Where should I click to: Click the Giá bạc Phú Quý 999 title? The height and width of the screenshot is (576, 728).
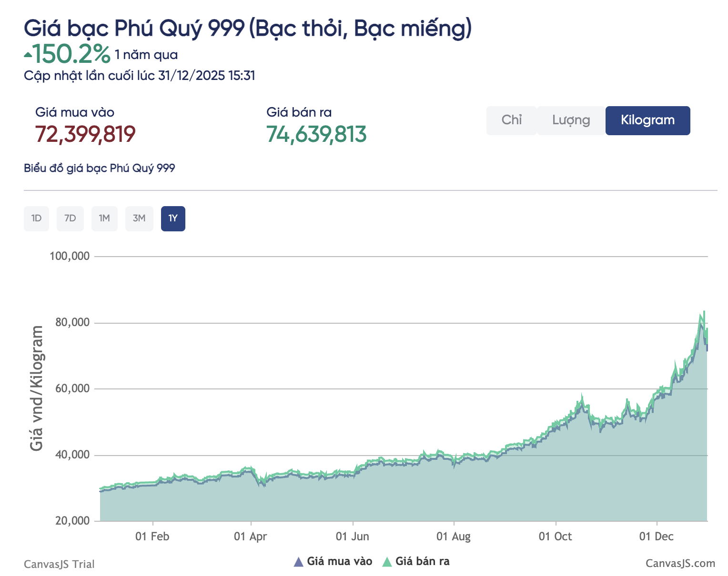pyautogui.click(x=248, y=29)
